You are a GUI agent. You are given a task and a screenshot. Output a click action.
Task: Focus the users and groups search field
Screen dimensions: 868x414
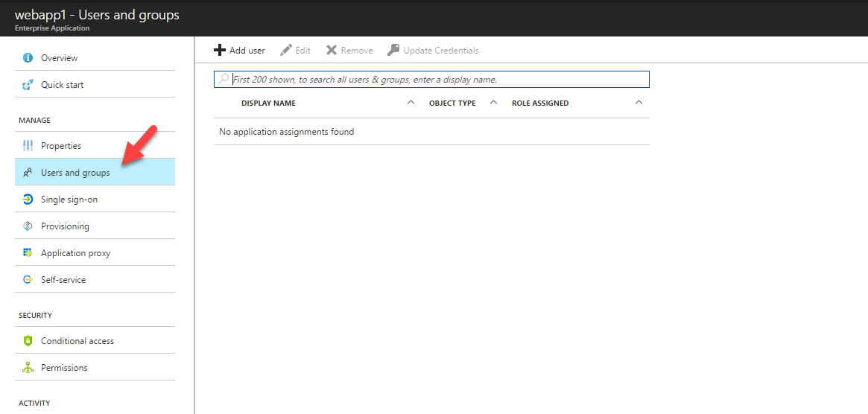tap(432, 79)
